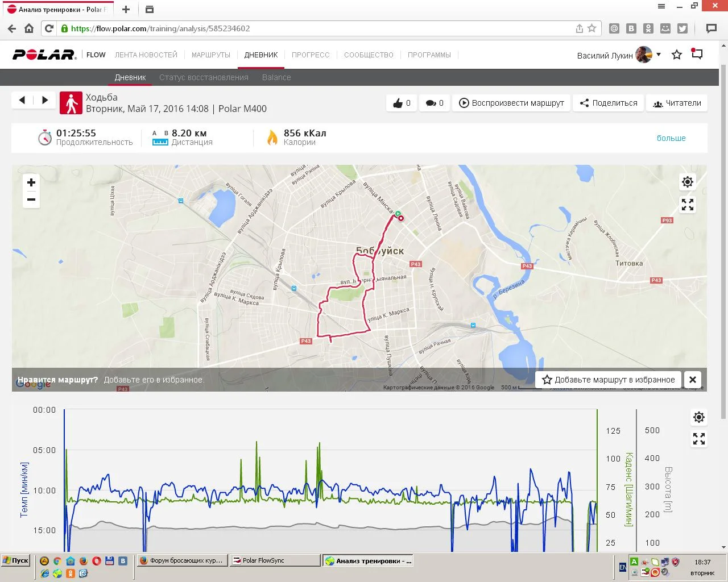Click the Twitter extension icon
This screenshot has height=582, width=728.
coord(682,28)
